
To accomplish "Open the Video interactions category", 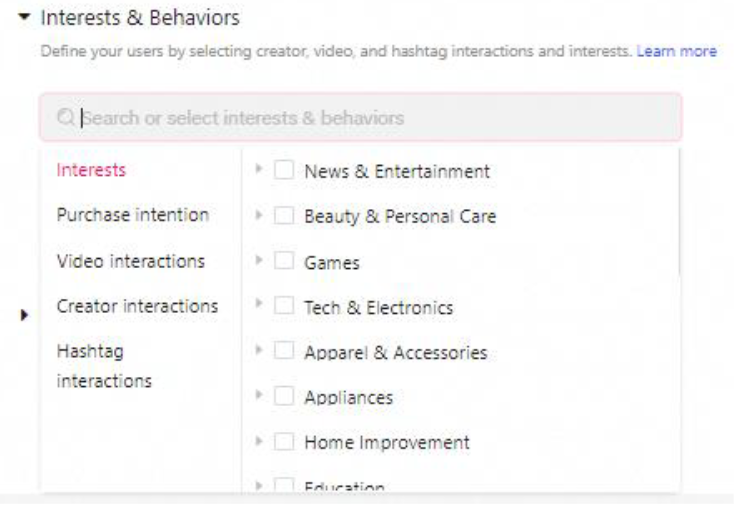I will click(130, 261).
